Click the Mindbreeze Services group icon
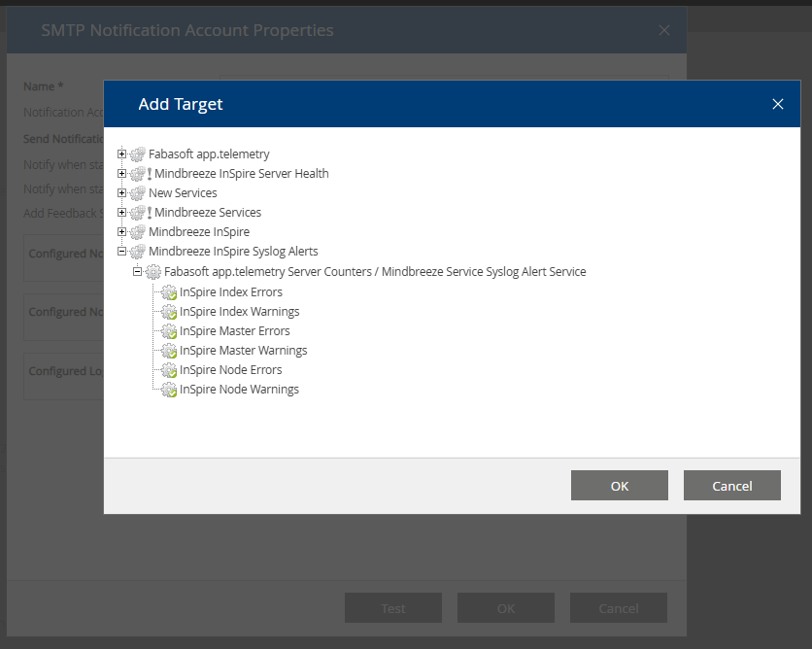812x649 pixels. click(x=137, y=213)
